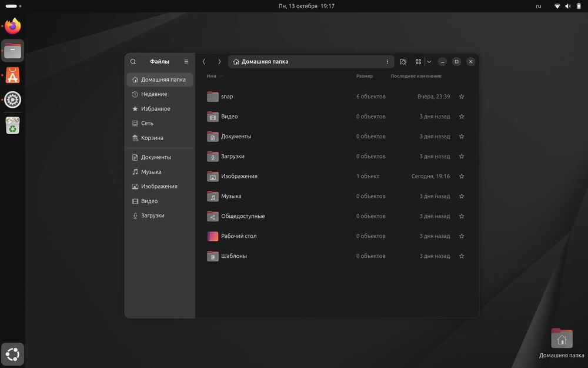Star the snap folder
The height and width of the screenshot is (368, 588).
462,97
